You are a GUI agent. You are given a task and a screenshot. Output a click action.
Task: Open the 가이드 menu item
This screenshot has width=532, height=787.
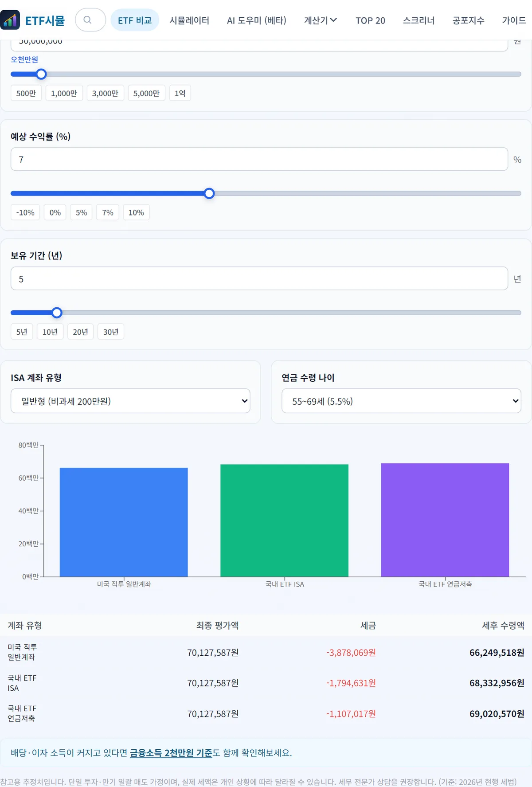514,20
